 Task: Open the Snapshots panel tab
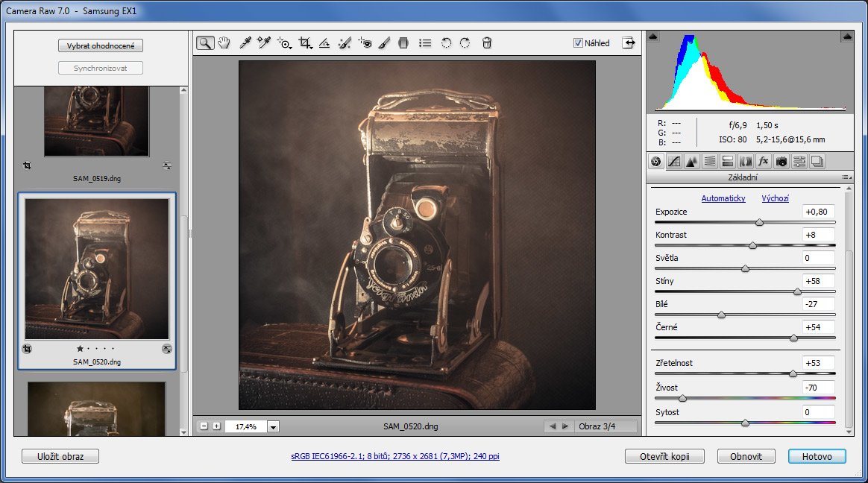click(x=817, y=162)
